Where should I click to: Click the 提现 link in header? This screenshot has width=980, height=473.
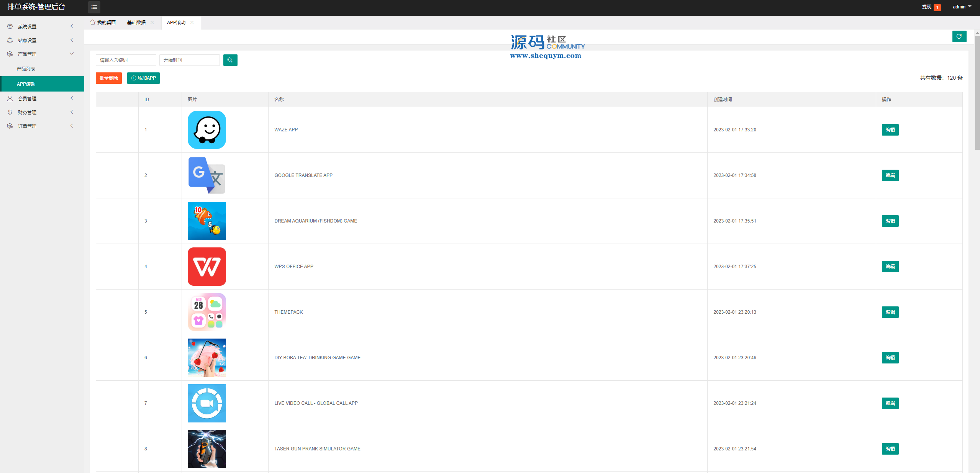pos(926,7)
